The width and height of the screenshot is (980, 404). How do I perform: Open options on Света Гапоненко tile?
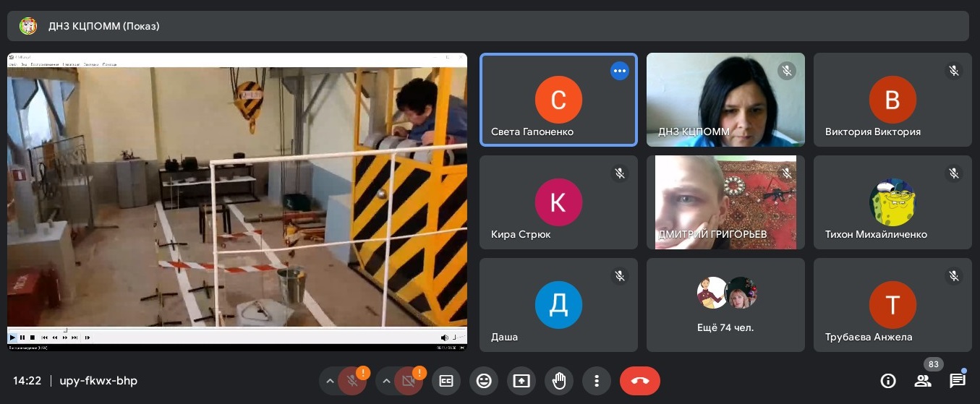pos(619,71)
